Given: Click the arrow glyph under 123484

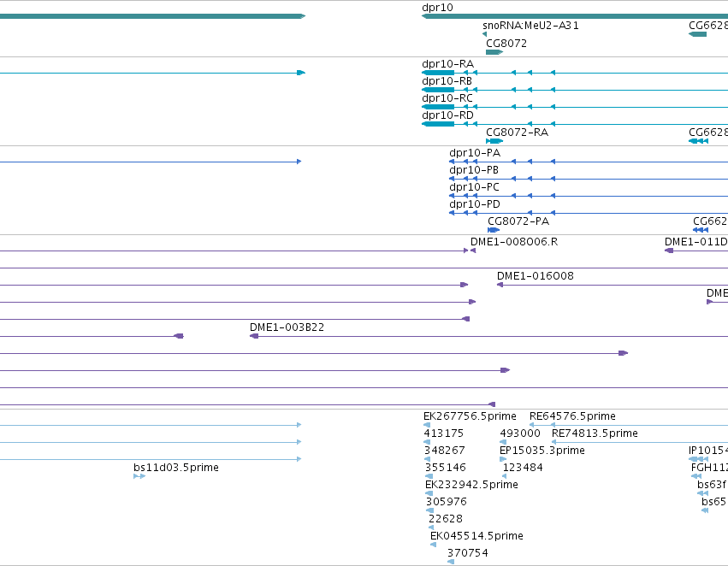Looking at the screenshot, I should (x=505, y=476).
